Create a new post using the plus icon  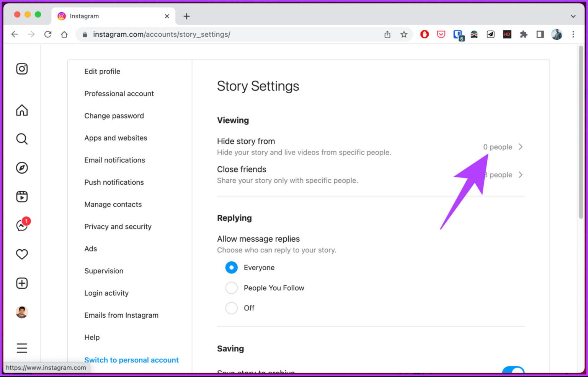coord(22,283)
